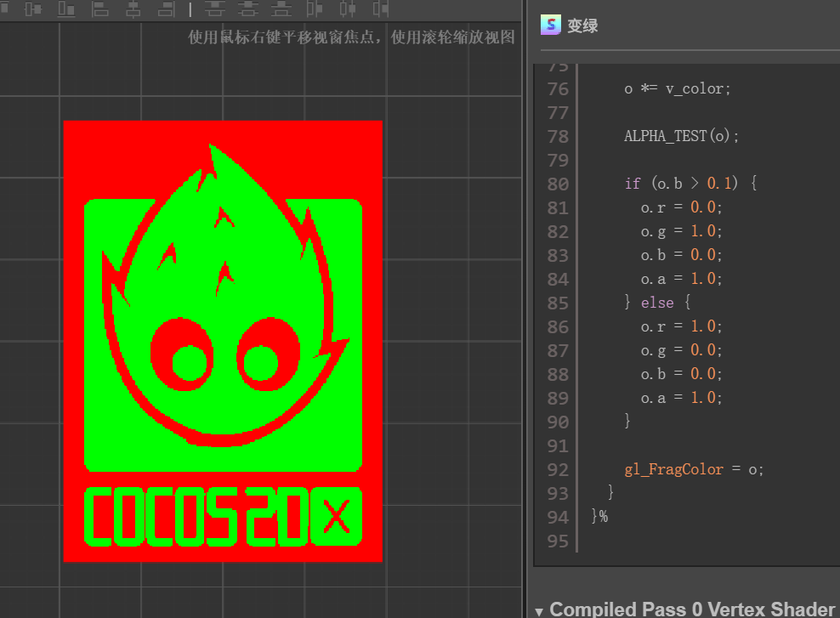Distribute selected nodes by left edges

pyautogui.click(x=315, y=9)
